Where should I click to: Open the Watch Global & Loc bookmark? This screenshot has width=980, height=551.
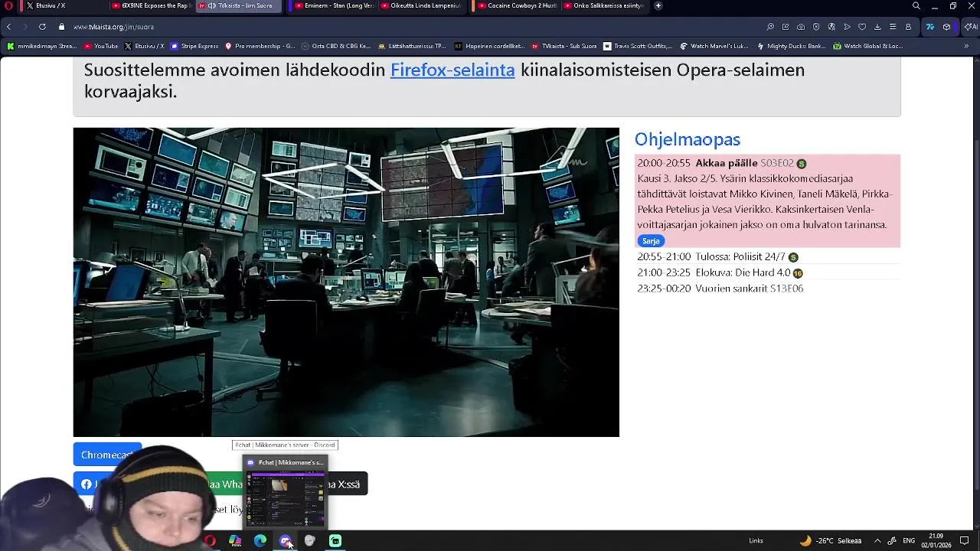coord(868,46)
